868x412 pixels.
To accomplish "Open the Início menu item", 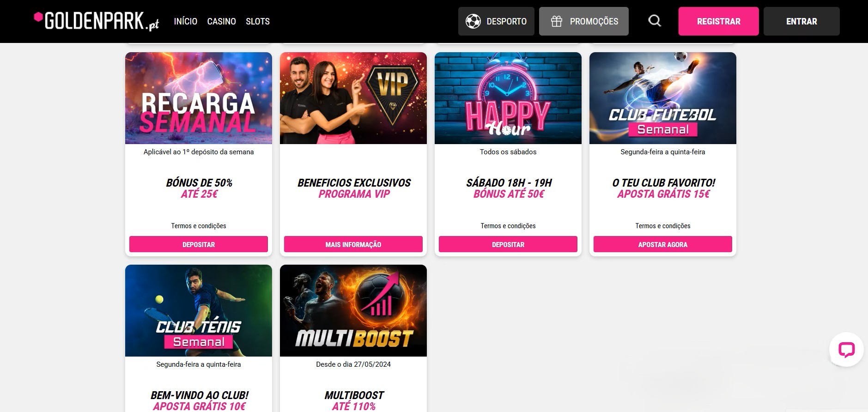I will [x=185, y=21].
